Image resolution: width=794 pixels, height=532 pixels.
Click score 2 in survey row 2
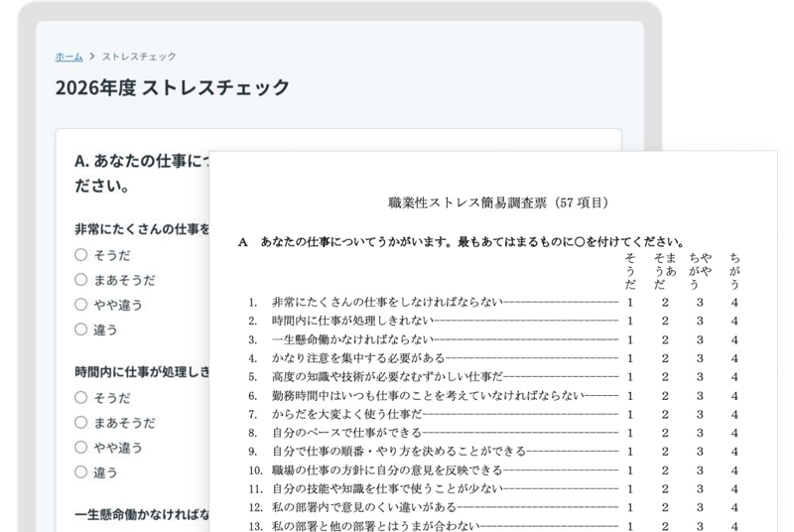point(665,321)
